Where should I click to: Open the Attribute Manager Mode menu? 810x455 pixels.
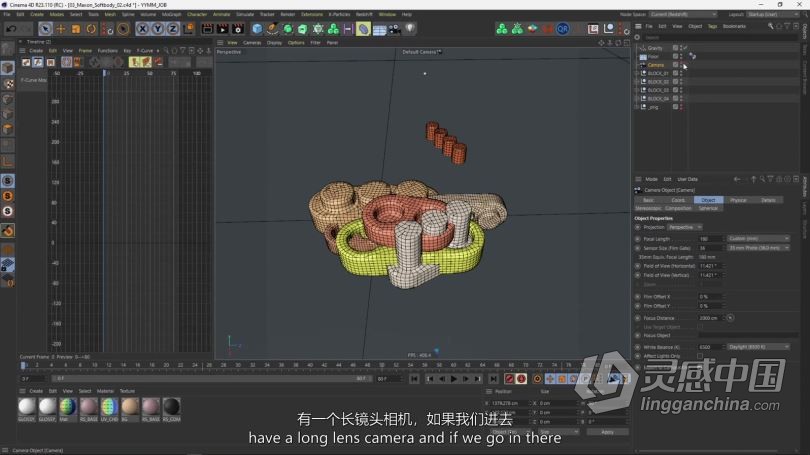[x=651, y=179]
